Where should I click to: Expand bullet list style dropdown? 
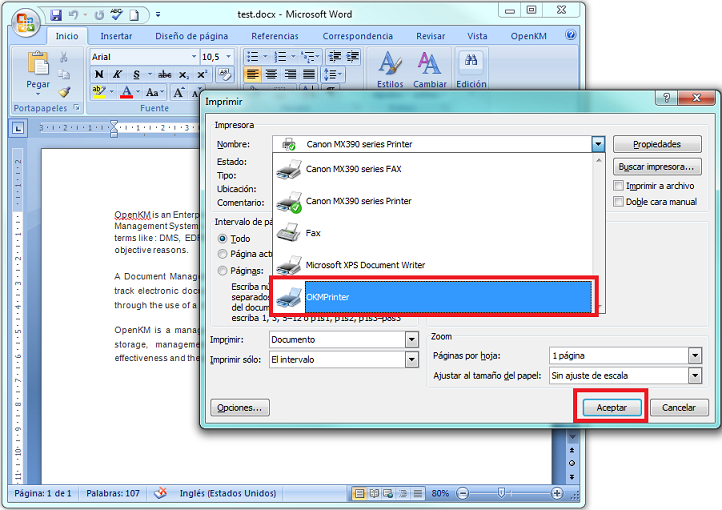coord(265,57)
